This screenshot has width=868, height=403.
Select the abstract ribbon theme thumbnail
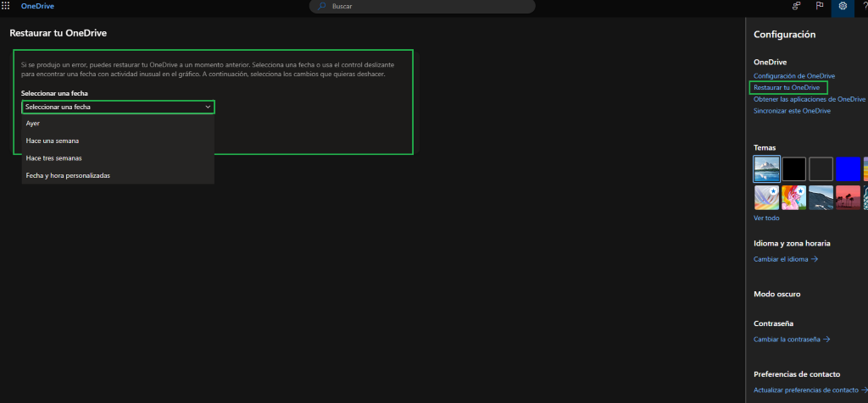point(766,197)
